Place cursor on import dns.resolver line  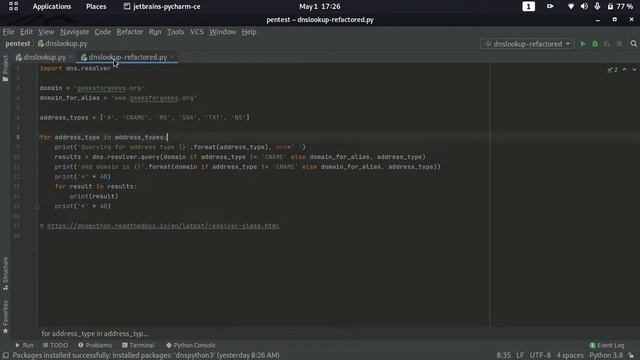pos(75,69)
